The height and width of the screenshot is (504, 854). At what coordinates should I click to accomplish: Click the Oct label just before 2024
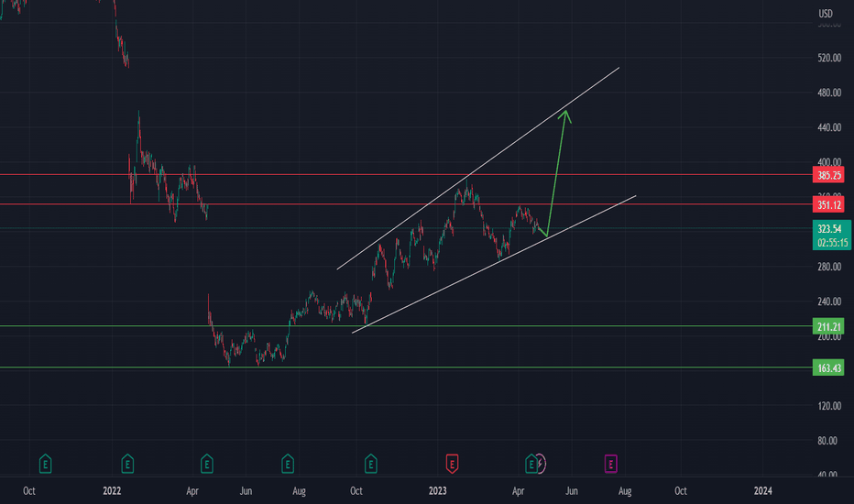tap(681, 491)
